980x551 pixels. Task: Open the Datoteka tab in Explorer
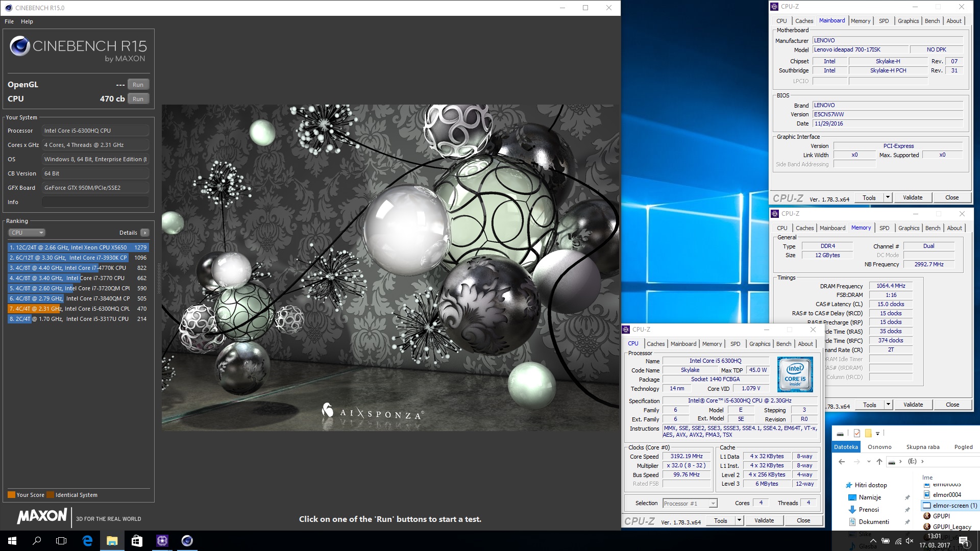pyautogui.click(x=846, y=447)
